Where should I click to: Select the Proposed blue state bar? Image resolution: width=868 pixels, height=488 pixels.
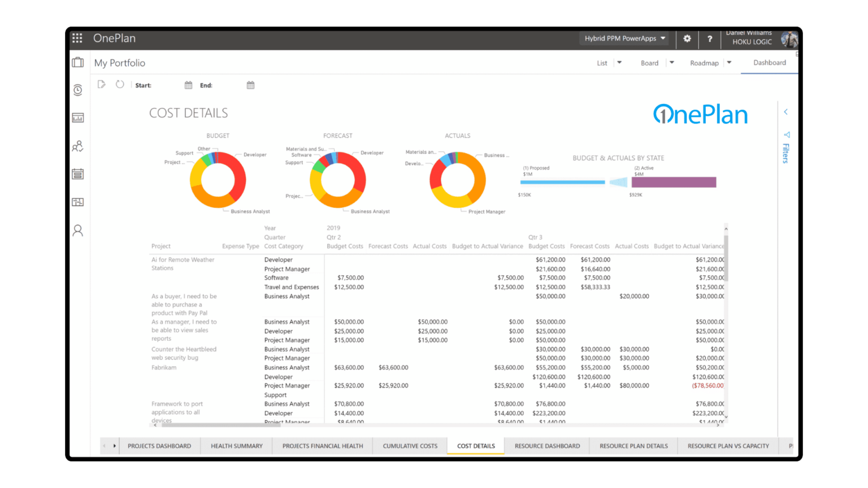562,182
